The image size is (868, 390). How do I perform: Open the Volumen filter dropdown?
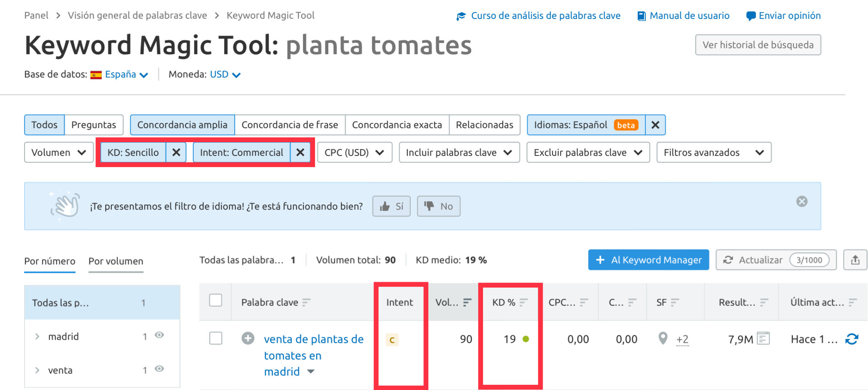pos(59,152)
